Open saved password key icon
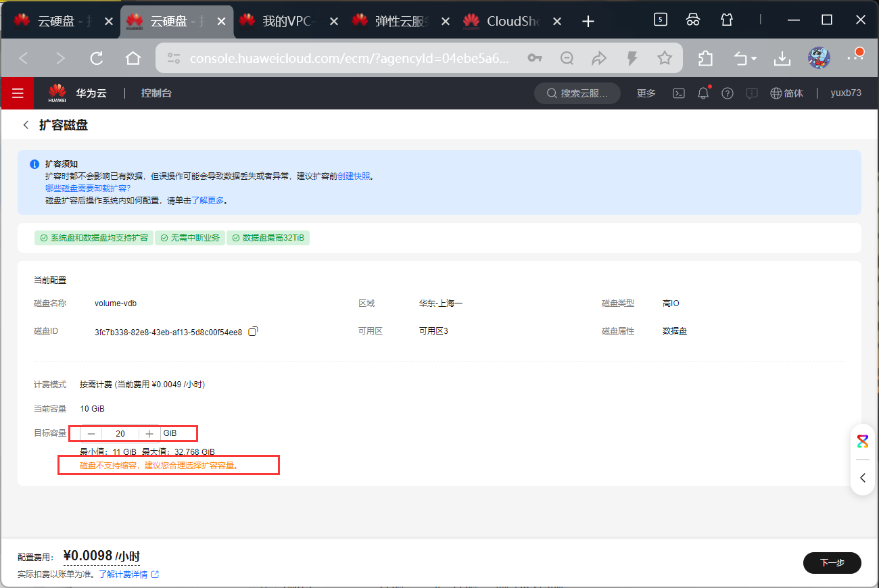The height and width of the screenshot is (588, 879). click(x=535, y=59)
